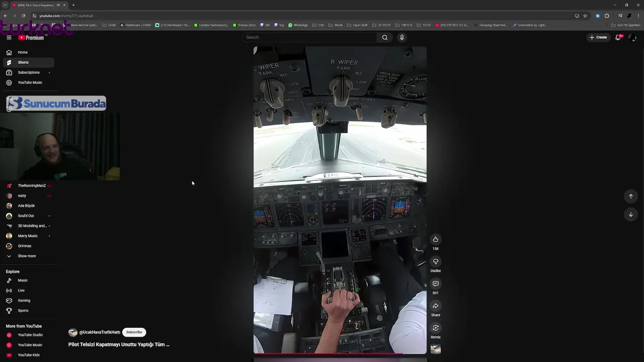Open the notifications bell
Viewport: 644px width, 362px height.
point(618,37)
